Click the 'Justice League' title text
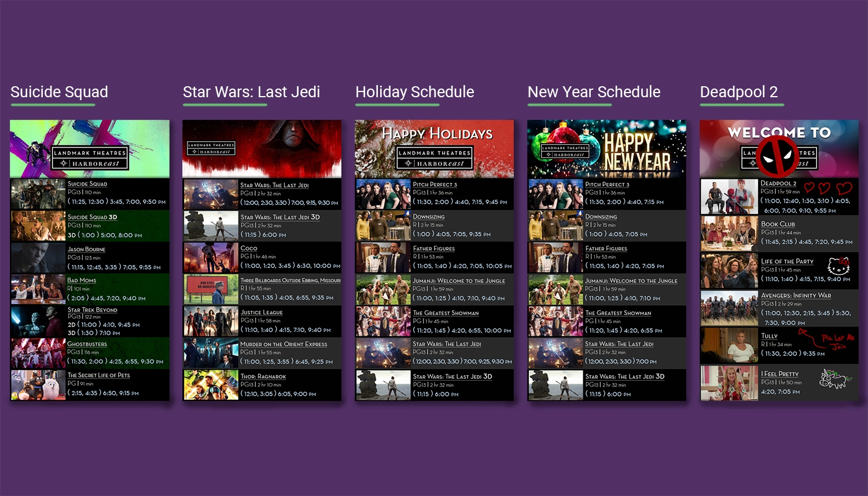Viewport: 868px width, 496px height. coord(262,312)
